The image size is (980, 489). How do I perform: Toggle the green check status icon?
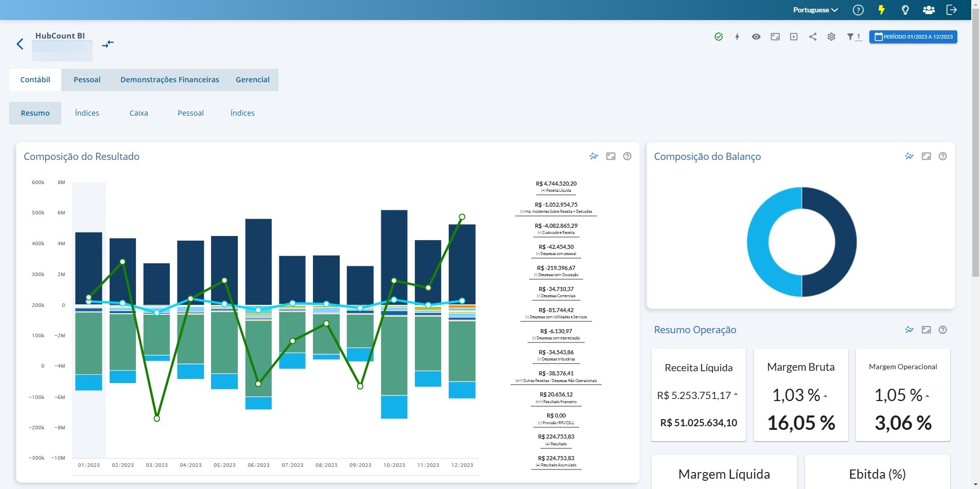719,37
